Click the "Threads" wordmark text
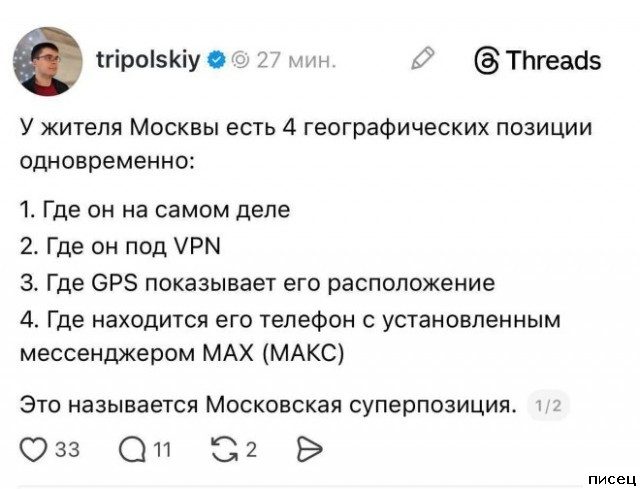This screenshot has height=489, width=640. tap(554, 60)
